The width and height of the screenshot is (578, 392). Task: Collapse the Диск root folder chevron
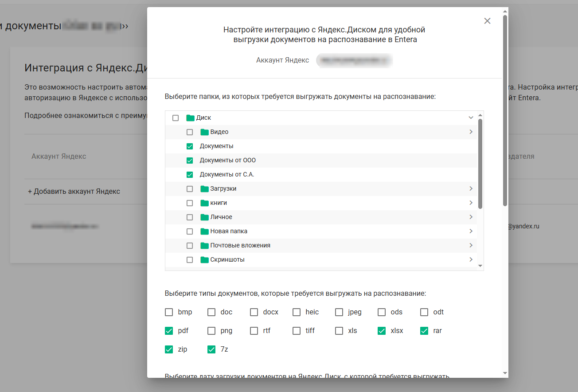(x=471, y=118)
